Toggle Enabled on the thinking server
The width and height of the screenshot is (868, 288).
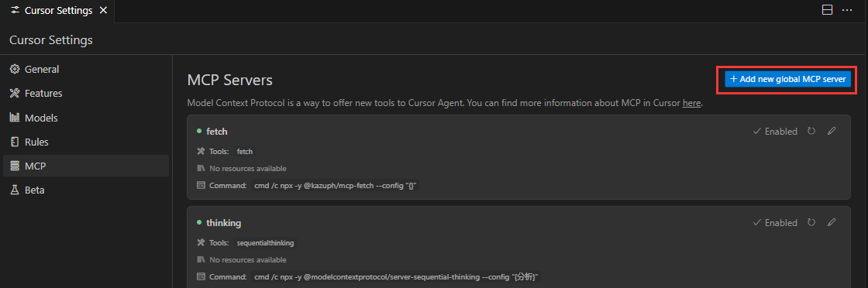click(x=775, y=222)
